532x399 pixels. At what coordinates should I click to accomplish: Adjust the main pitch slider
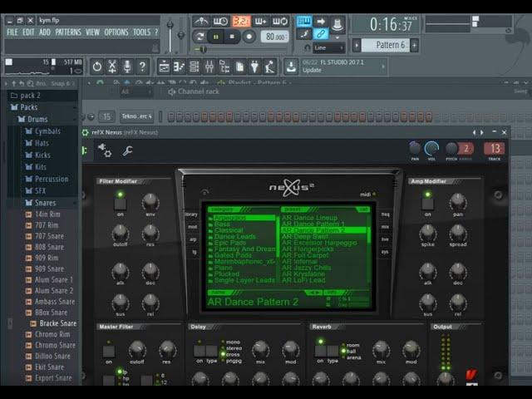[181, 35]
